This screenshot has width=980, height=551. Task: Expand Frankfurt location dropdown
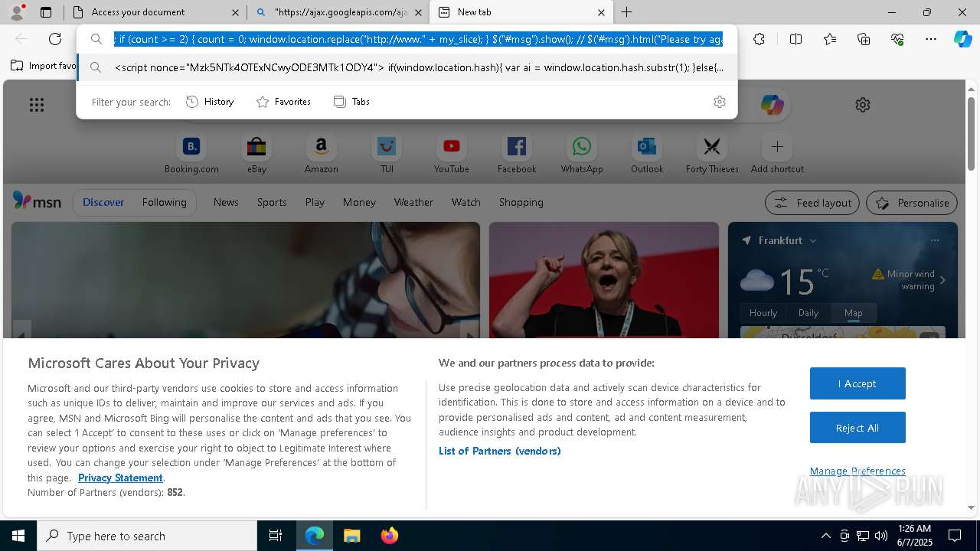[813, 240]
